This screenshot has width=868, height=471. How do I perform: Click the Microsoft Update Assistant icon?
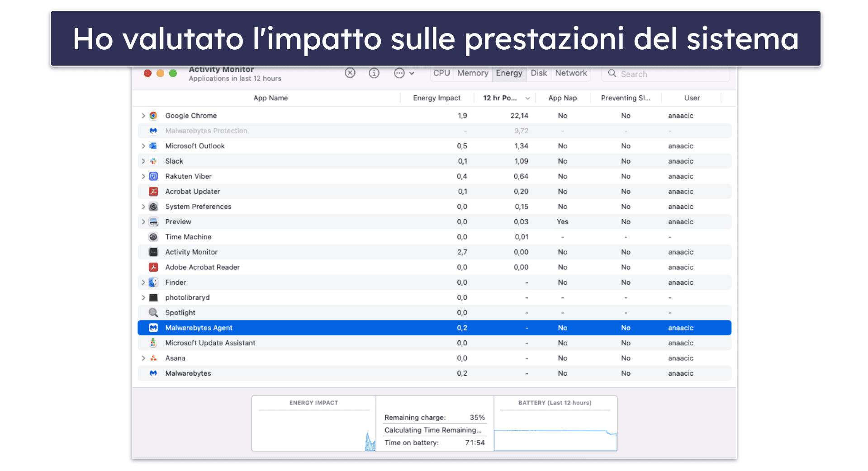(x=153, y=343)
